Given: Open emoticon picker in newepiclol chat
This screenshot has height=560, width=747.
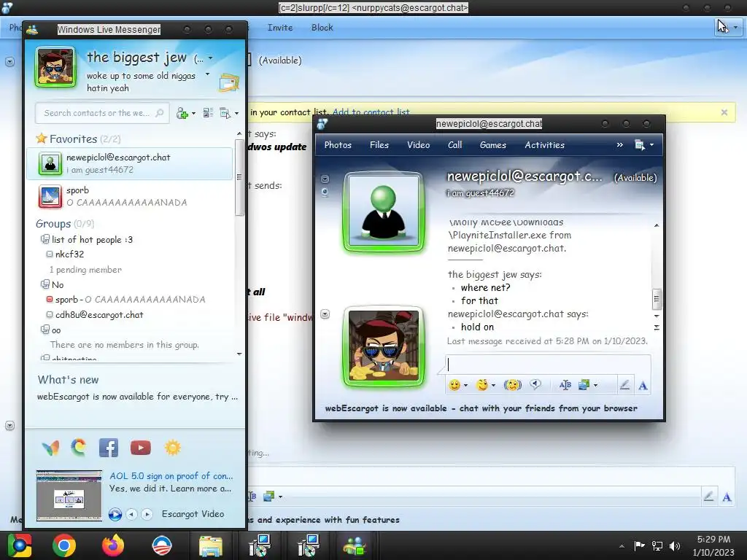Looking at the screenshot, I should click(454, 385).
